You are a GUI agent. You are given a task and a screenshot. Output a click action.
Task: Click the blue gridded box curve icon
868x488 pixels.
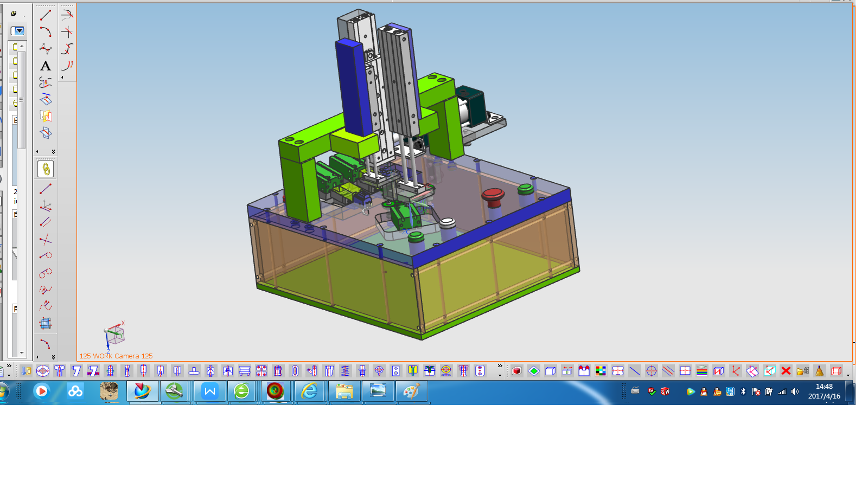pyautogui.click(x=46, y=324)
